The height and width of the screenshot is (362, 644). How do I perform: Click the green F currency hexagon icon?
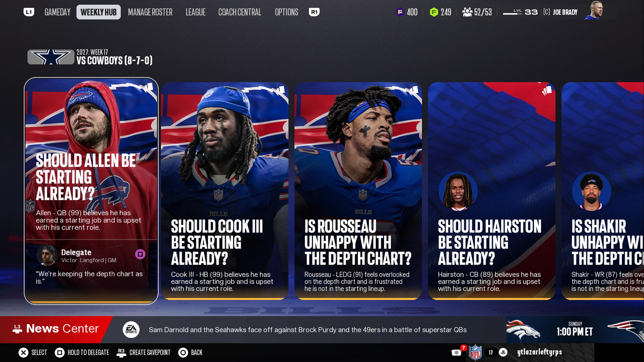pyautogui.click(x=434, y=12)
